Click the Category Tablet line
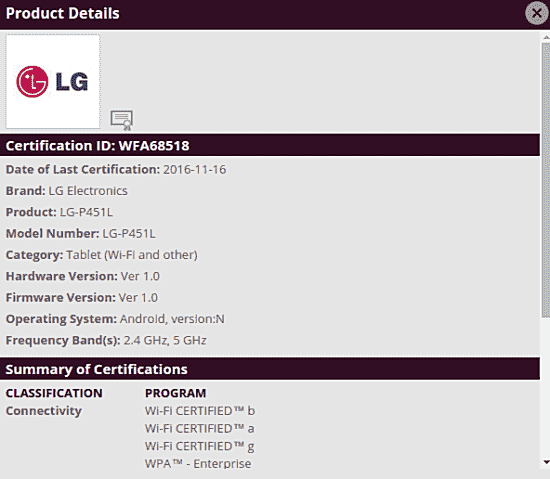The height and width of the screenshot is (479, 550). click(102, 255)
